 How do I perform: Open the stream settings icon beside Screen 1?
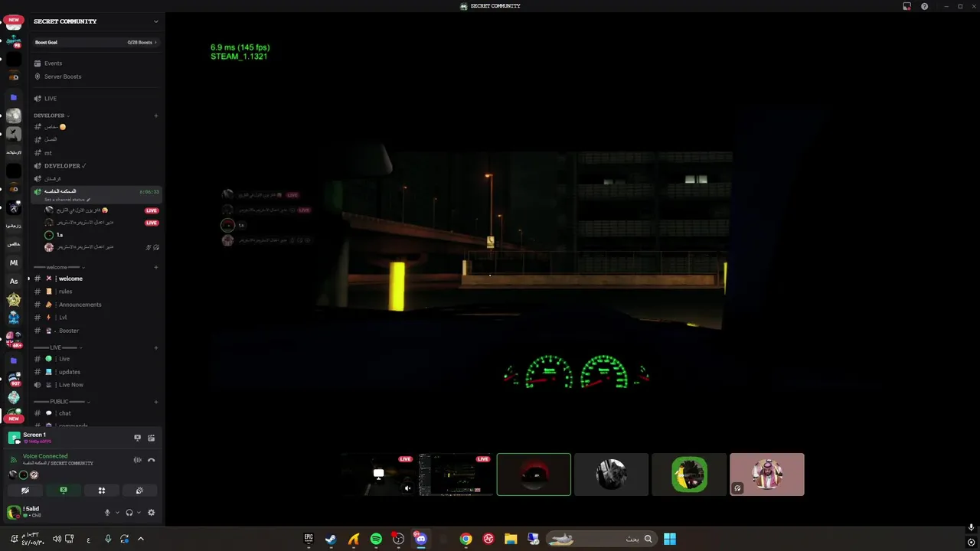point(152,438)
